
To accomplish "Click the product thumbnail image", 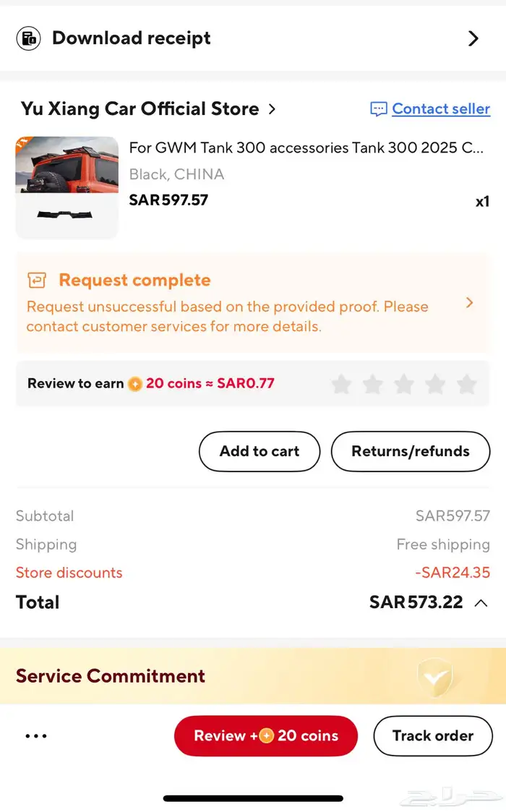I will point(67,187).
